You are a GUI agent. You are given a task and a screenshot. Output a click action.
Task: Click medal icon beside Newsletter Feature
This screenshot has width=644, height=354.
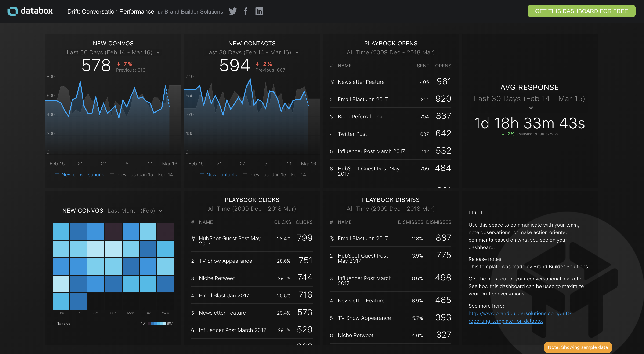tap(332, 82)
